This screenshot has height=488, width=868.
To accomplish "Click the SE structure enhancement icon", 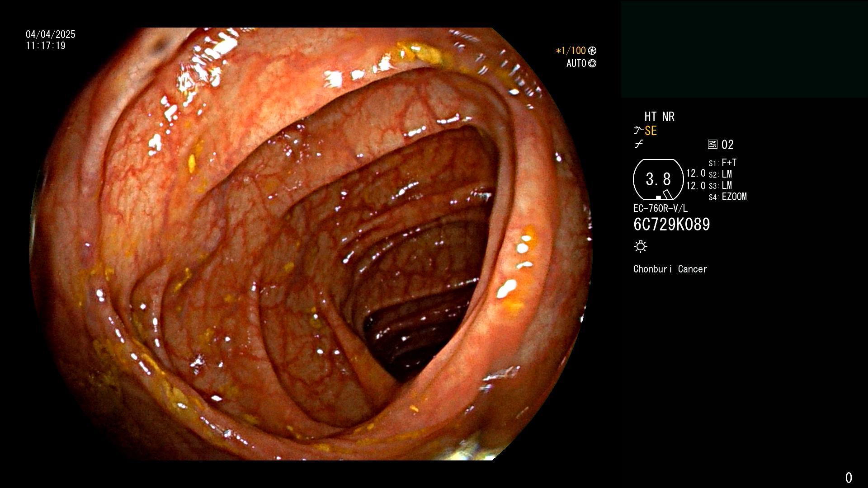I will pyautogui.click(x=638, y=131).
